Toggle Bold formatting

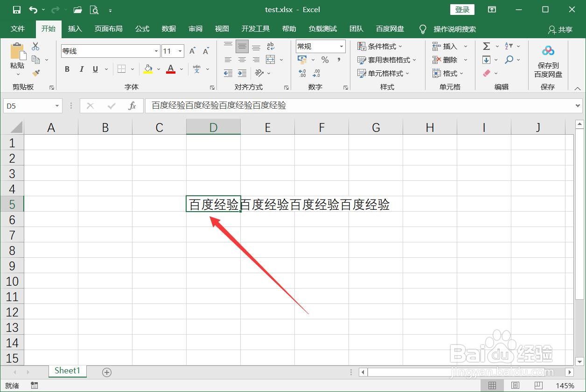click(67, 69)
